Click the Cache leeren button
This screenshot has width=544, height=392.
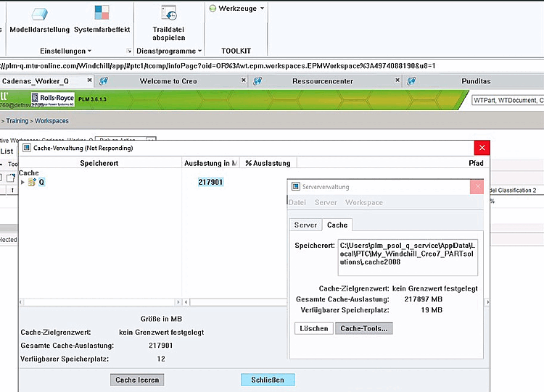137,380
